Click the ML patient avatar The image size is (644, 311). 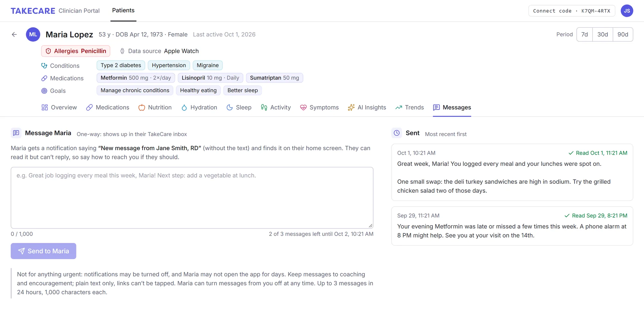33,34
